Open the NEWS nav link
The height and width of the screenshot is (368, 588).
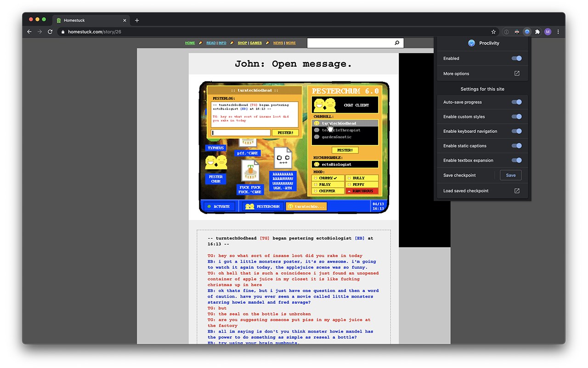click(278, 43)
